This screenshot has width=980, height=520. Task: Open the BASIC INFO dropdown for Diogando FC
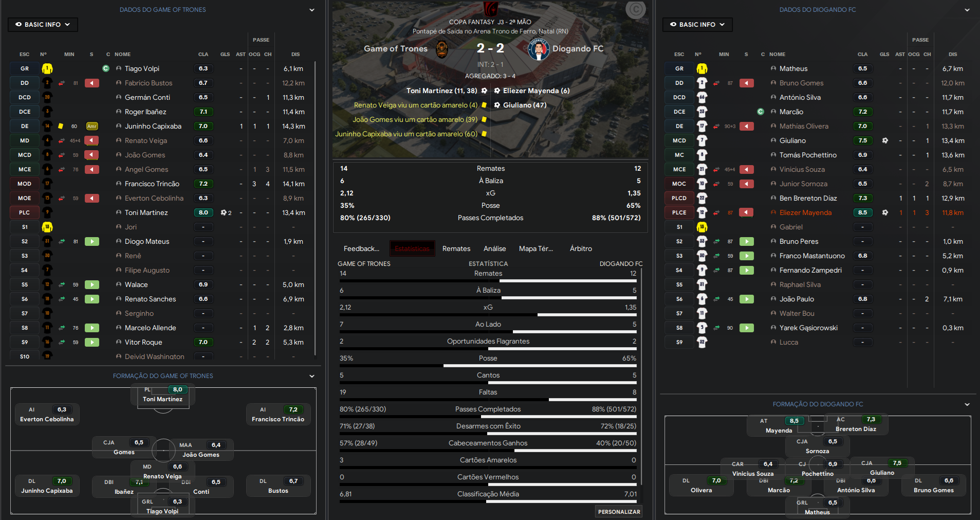697,24
